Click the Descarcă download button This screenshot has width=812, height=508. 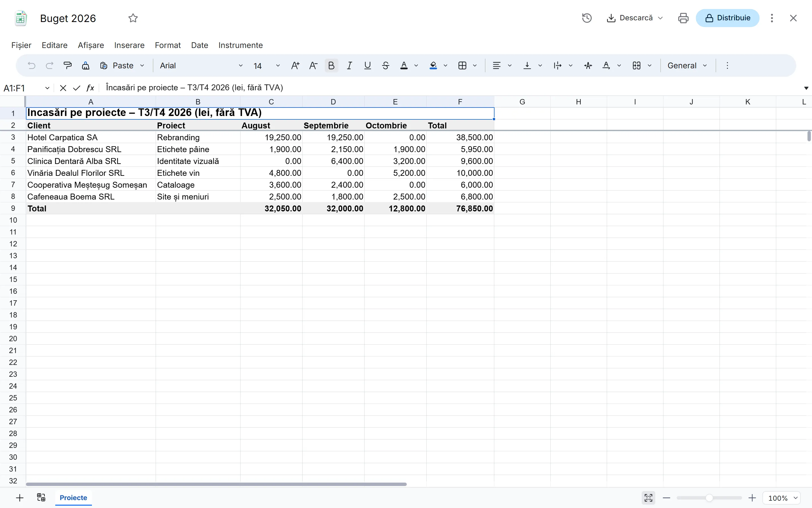click(630, 18)
